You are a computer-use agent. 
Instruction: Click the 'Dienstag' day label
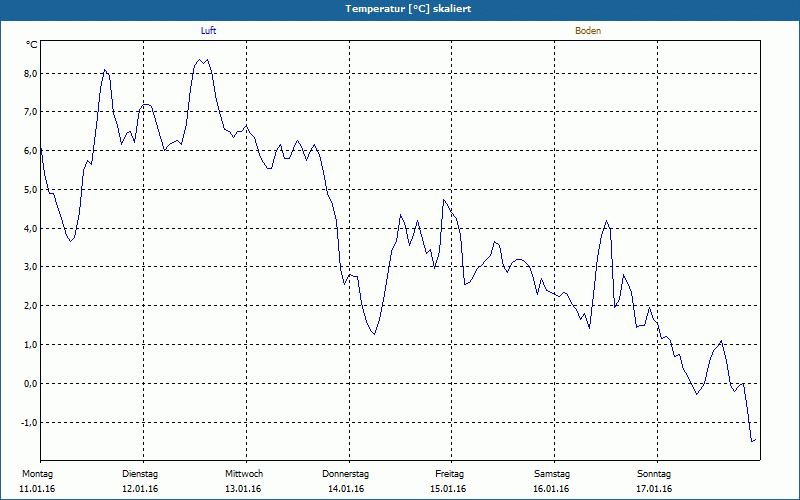click(x=140, y=474)
